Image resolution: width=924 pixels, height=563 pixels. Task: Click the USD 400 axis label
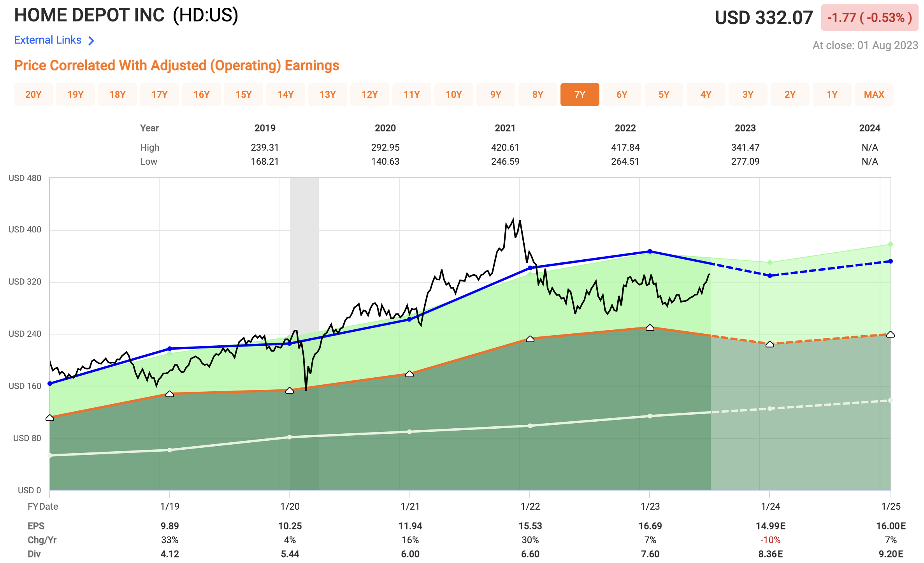coord(25,230)
